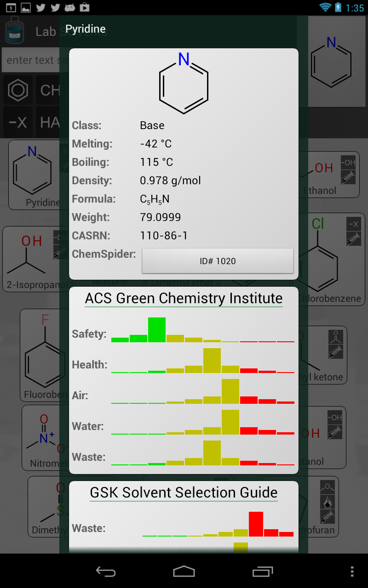Click the tallest red GSK Waste bar
The height and width of the screenshot is (588, 368).
tap(256, 524)
